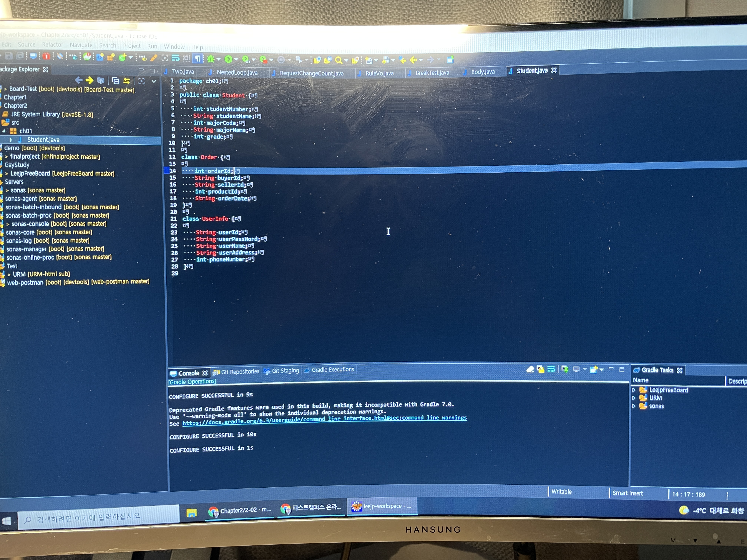Open the Refactor menu
Viewport: 747px width, 560px height.
(52, 45)
